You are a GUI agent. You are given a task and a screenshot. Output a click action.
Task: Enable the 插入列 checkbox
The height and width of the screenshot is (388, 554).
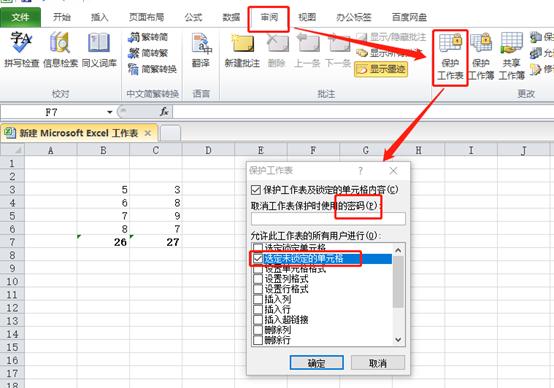258,299
